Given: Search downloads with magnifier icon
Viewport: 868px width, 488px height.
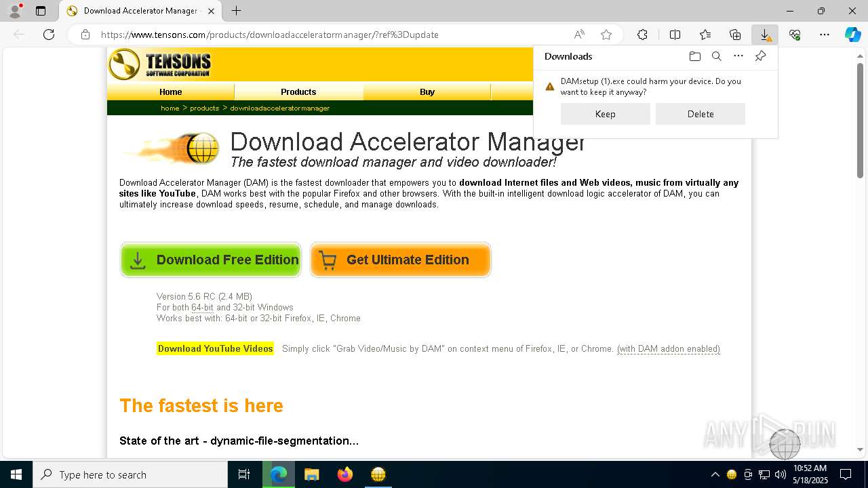Looking at the screenshot, I should [716, 56].
